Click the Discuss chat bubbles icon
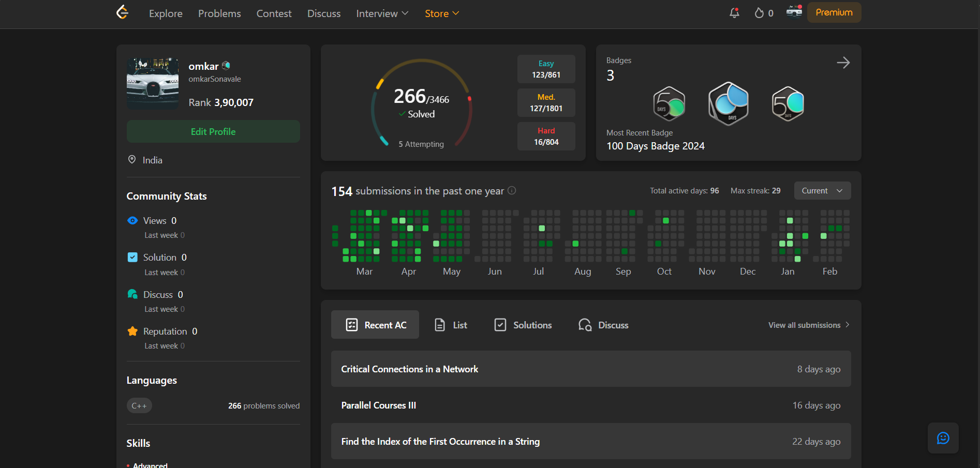The width and height of the screenshot is (980, 468). pyautogui.click(x=132, y=294)
